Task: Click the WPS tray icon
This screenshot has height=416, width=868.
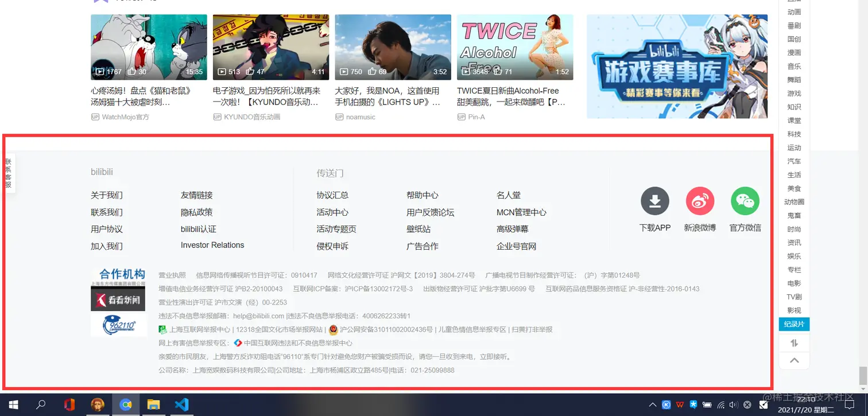Action: click(x=680, y=405)
